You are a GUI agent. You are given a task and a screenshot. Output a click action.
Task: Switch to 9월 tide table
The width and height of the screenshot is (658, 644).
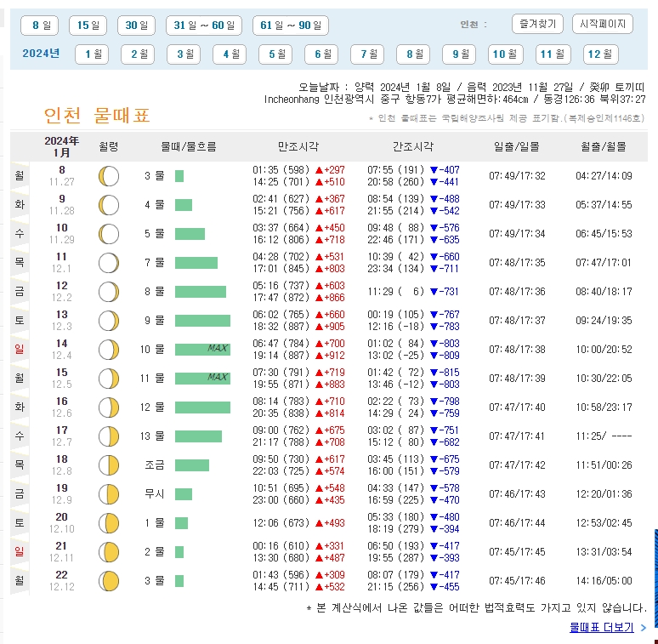pos(459,54)
